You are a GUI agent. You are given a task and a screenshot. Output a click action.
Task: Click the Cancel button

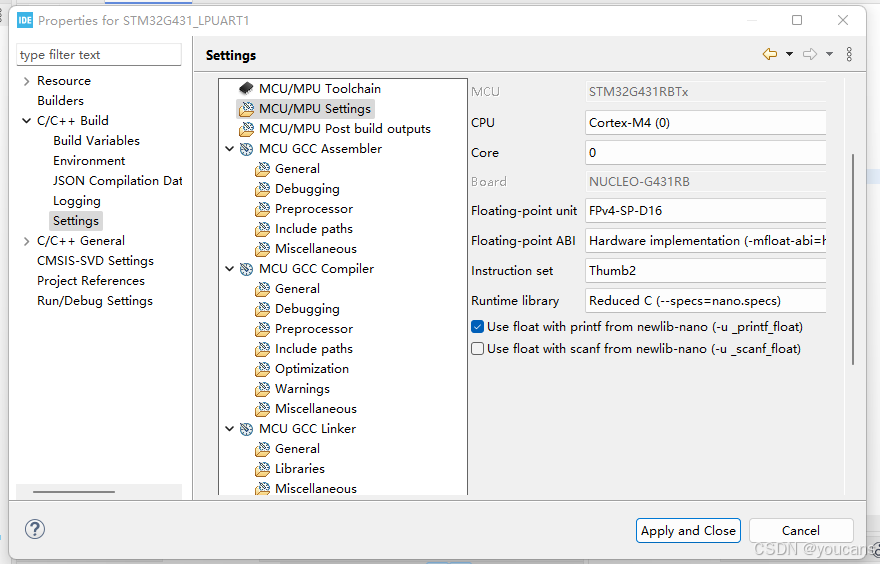(x=801, y=530)
